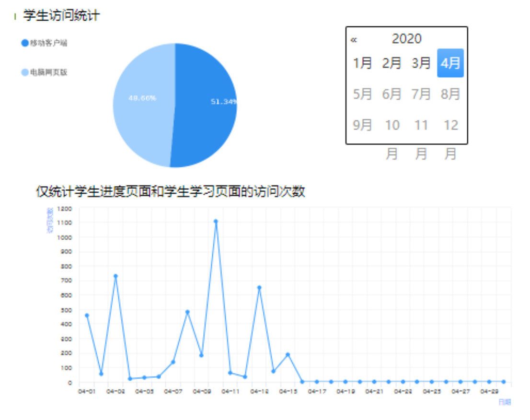Select 1月 in month picker
The image size is (530, 420).
coord(363,63)
